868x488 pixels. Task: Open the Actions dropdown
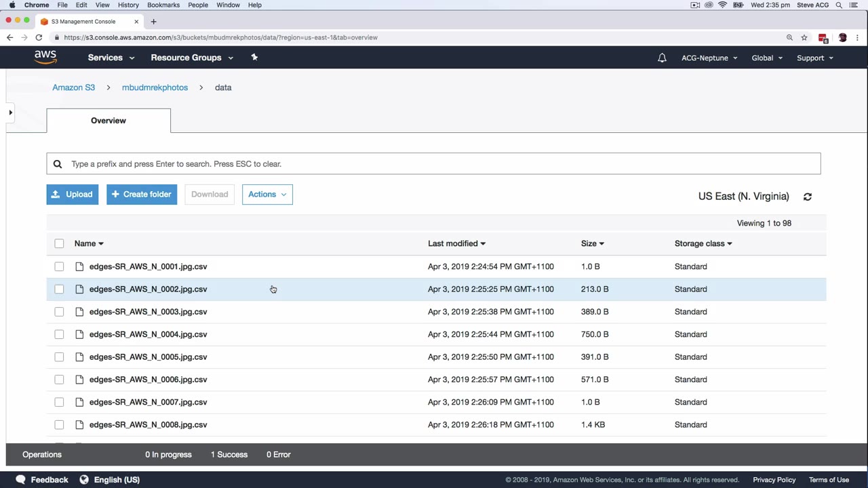point(267,195)
